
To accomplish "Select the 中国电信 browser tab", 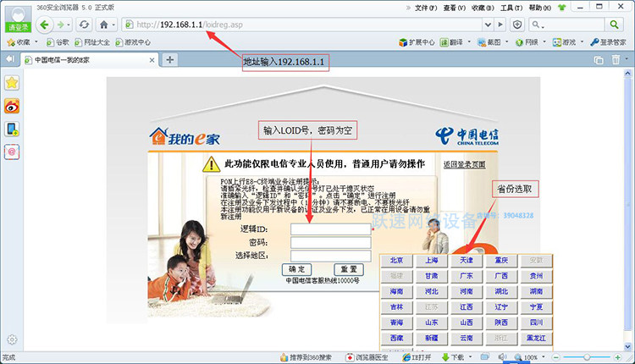I will (x=90, y=60).
